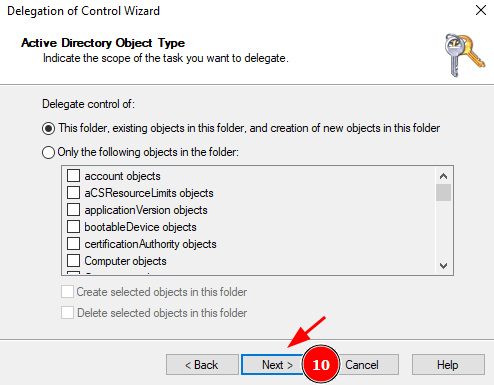Choose 'Only the following objects in the folder'
The height and width of the screenshot is (385, 494).
coord(48,152)
